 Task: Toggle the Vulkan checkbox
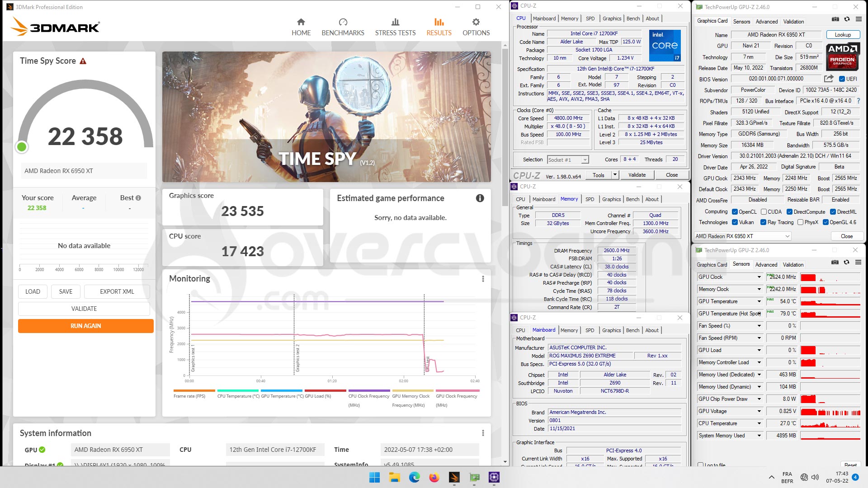coord(735,222)
